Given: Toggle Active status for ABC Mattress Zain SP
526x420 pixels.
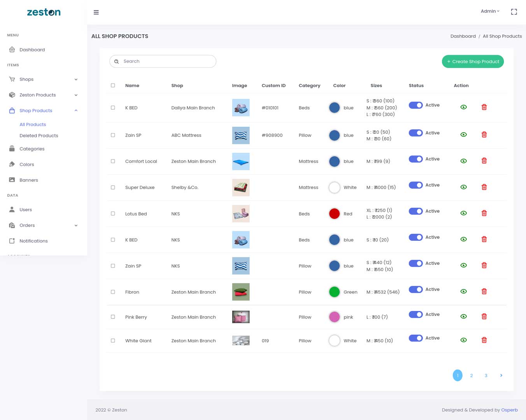Looking at the screenshot, I should coord(416,133).
